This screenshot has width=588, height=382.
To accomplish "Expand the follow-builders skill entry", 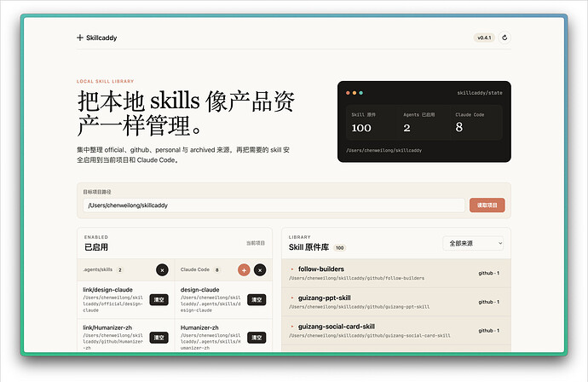I will coord(292,269).
